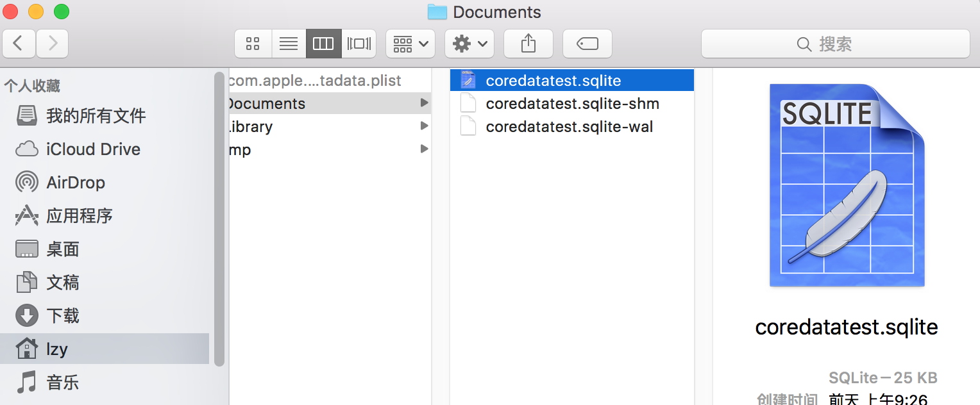This screenshot has width=980, height=405.
Task: Click the Share toolbar icon
Action: (x=528, y=44)
